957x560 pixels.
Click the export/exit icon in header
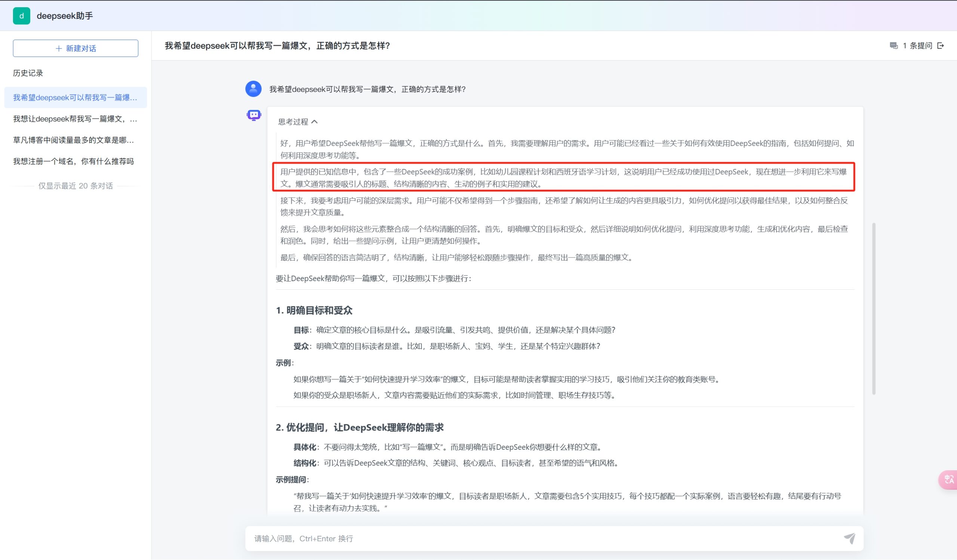click(x=941, y=46)
